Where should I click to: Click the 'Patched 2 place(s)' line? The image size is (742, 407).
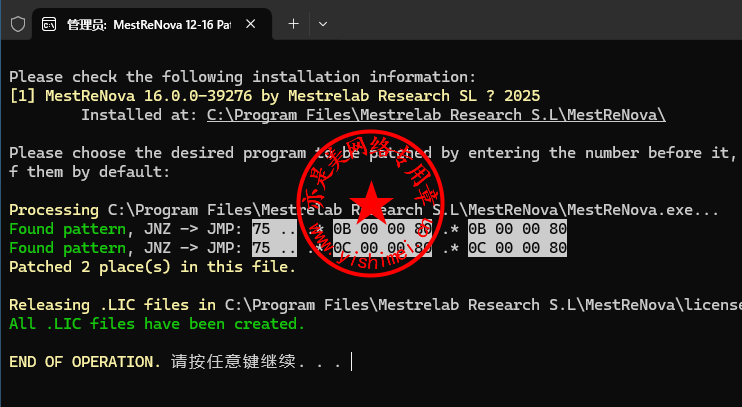coord(152,267)
